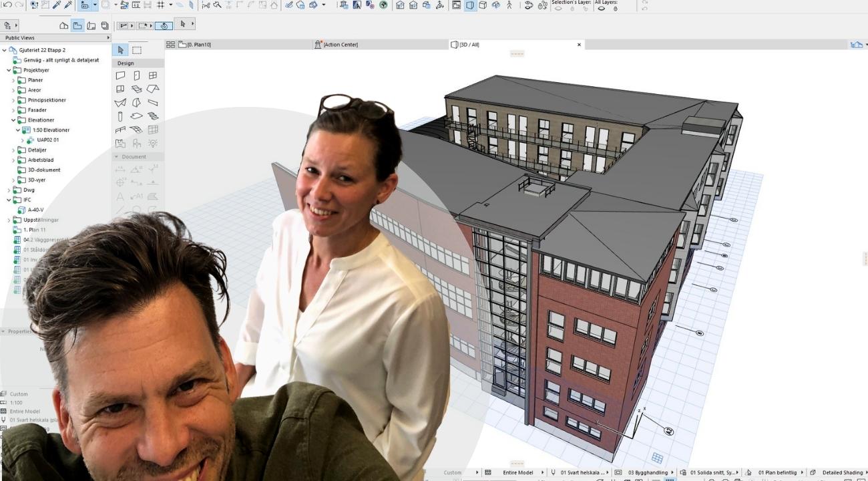Switch Navigator to the View Map button
The height and width of the screenshot is (481, 868).
point(77,25)
